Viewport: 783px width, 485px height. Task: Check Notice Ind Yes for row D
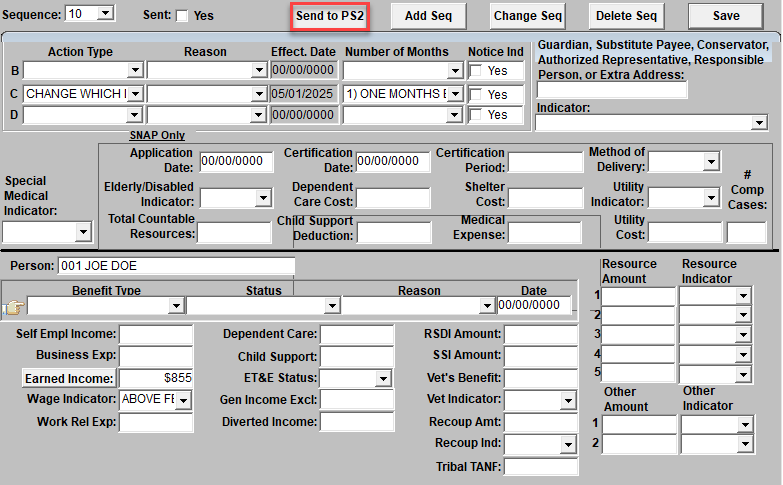pos(476,114)
